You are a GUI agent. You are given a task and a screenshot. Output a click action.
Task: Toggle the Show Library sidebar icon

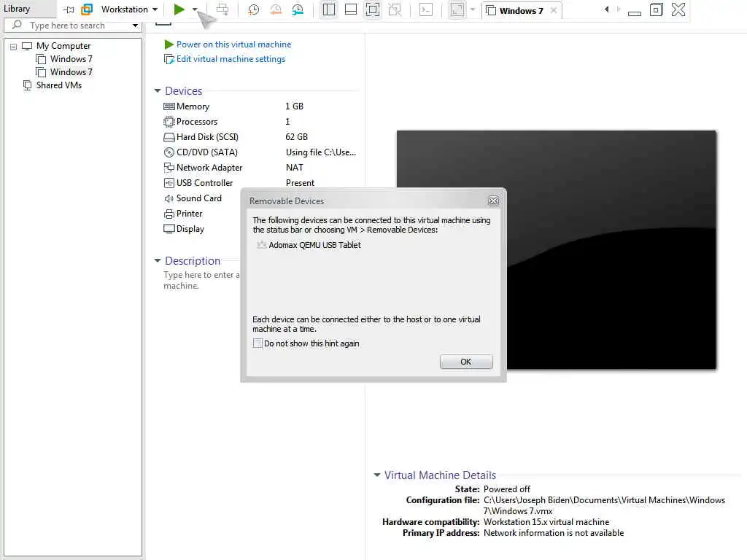tap(329, 9)
